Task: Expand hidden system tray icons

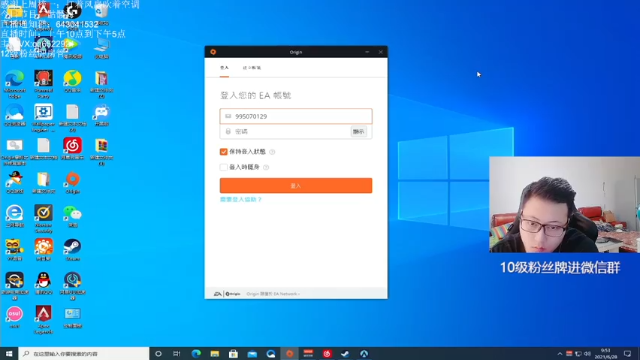Action: click(x=560, y=353)
